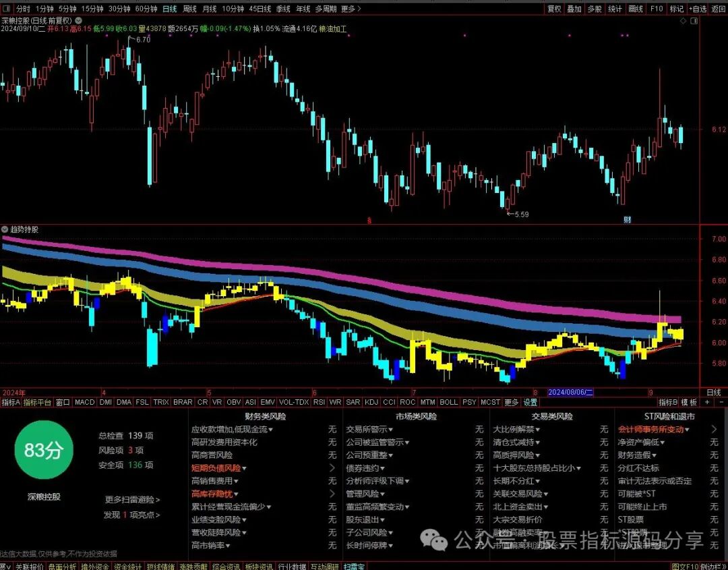
Task: Open 高质押风险 dropdown
Action: click(516, 455)
